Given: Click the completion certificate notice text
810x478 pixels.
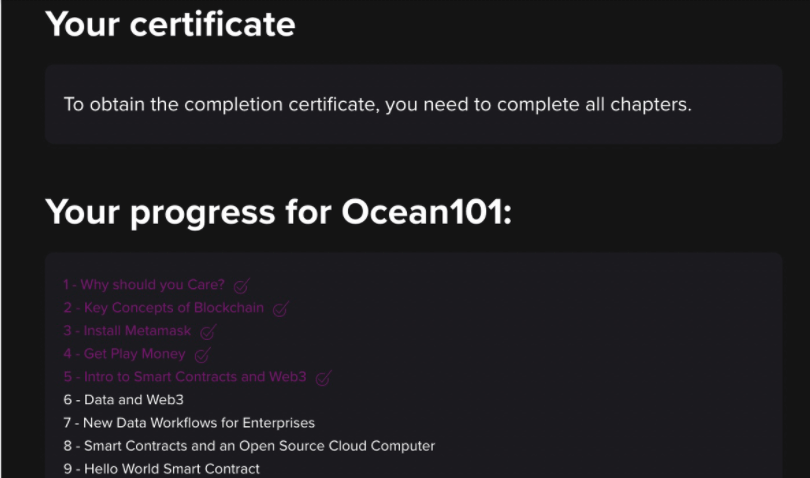Looking at the screenshot, I should (377, 104).
